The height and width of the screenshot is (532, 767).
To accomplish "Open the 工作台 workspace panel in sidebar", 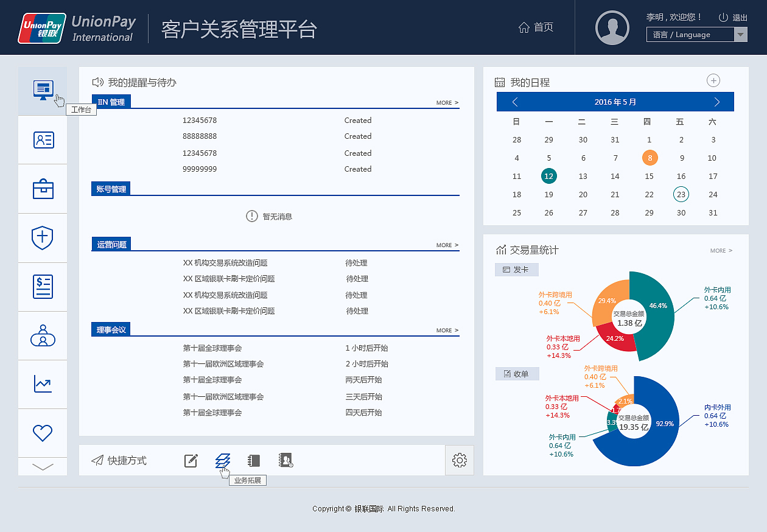I will point(43,89).
